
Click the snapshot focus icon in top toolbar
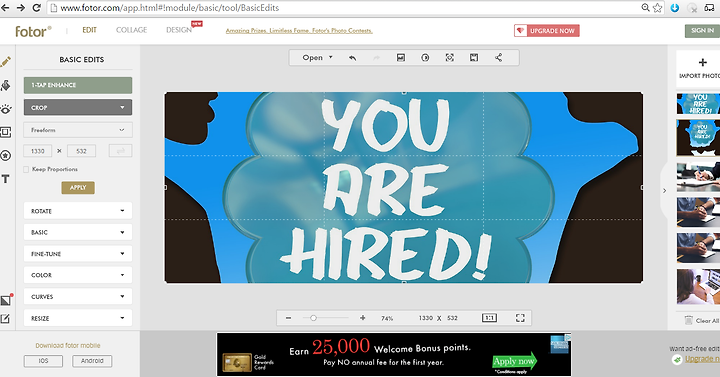[450, 58]
